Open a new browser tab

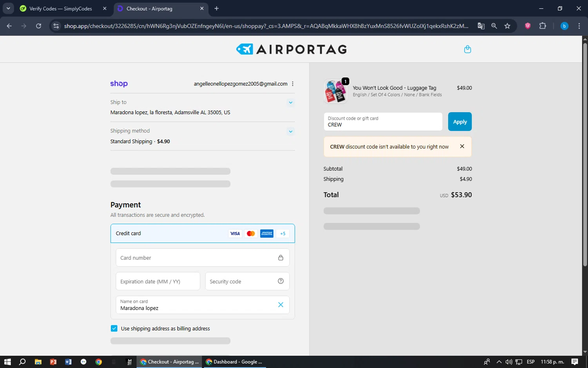(x=217, y=9)
